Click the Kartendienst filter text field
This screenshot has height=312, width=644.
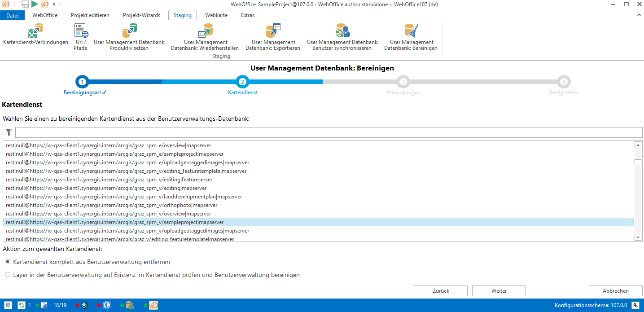[x=329, y=132]
